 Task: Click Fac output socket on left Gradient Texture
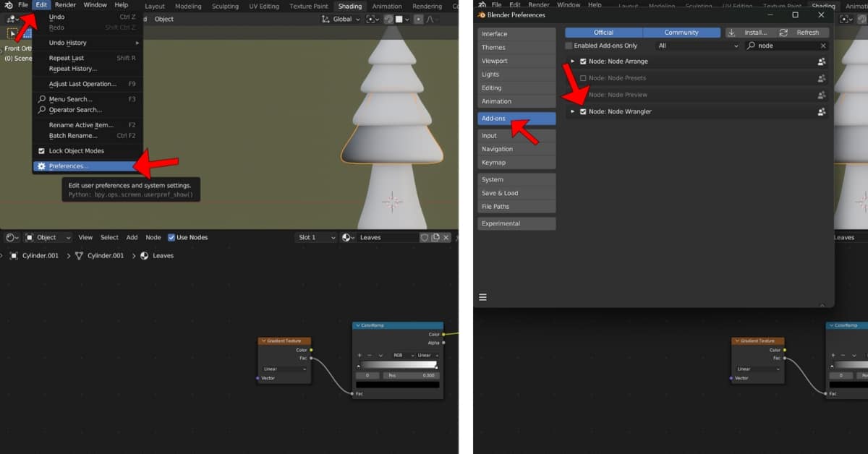[x=311, y=358]
